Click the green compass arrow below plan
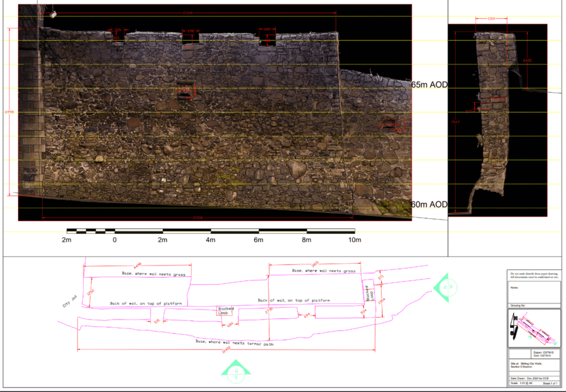Image resolution: width=566 pixels, height=392 pixels. (236, 370)
